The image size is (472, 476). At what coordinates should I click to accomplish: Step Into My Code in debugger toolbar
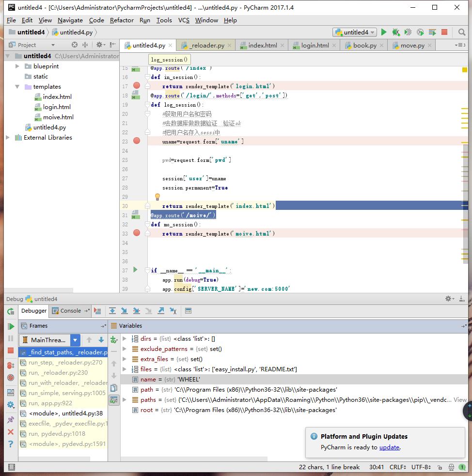coord(137,311)
